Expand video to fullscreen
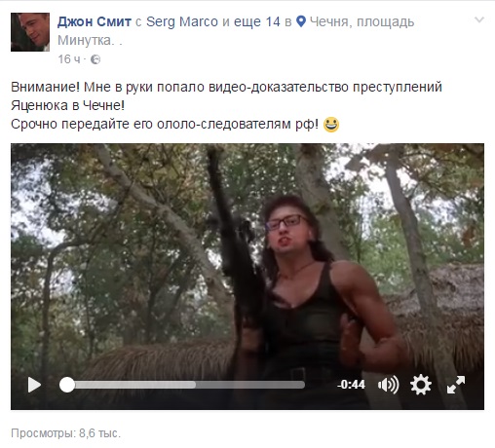495x448 pixels. pos(456,385)
